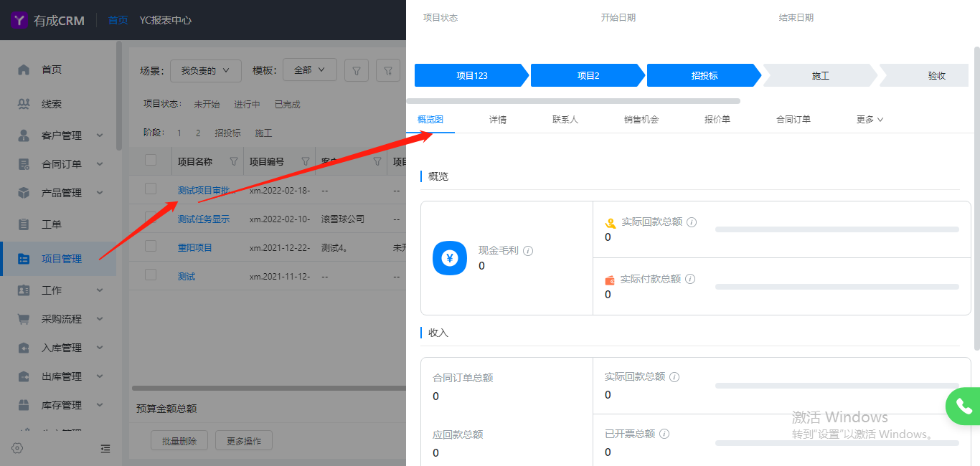Tick checkbox for 测试 row

point(151,275)
